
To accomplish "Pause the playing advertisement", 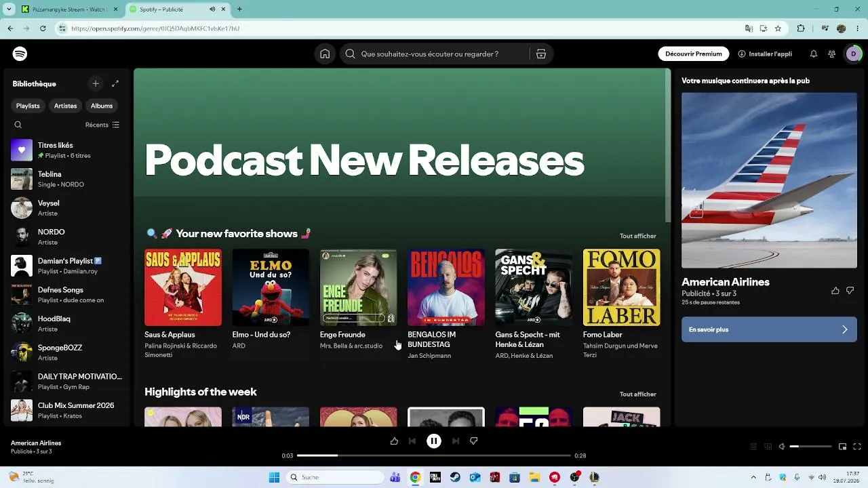I will click(x=434, y=441).
